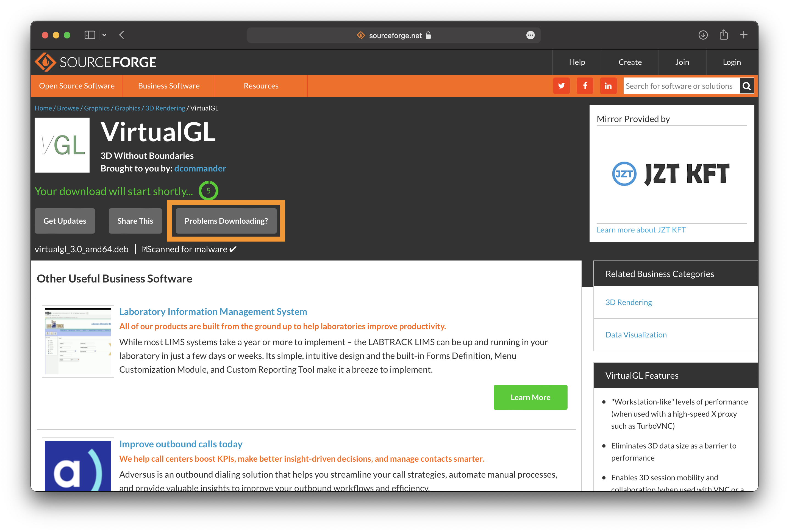Screen dimensions: 789x532
Task: Click the VirtualGL breadcrumb text
Action: 204,108
